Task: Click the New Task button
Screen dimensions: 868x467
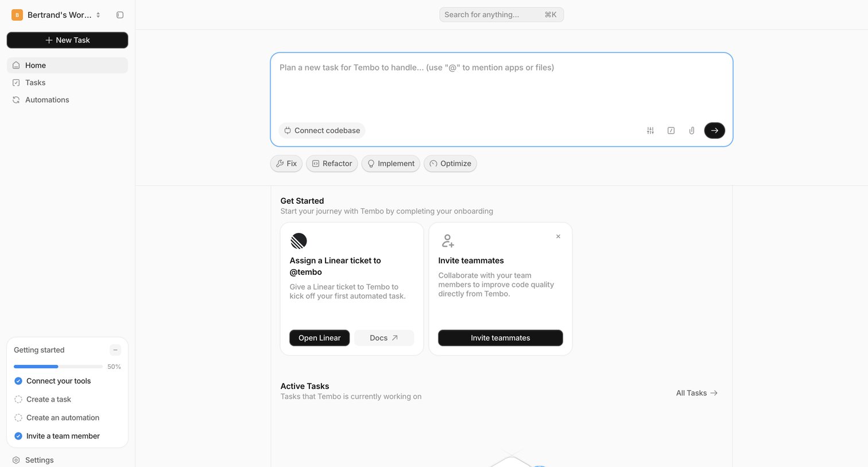Action: [x=67, y=40]
